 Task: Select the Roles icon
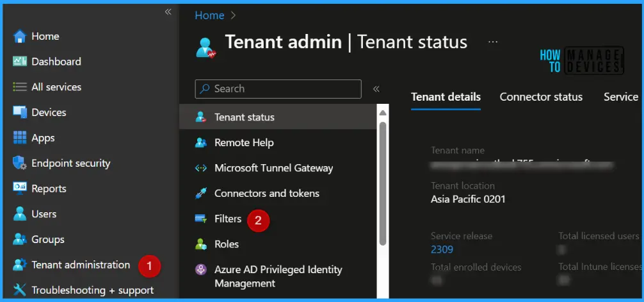tap(201, 244)
